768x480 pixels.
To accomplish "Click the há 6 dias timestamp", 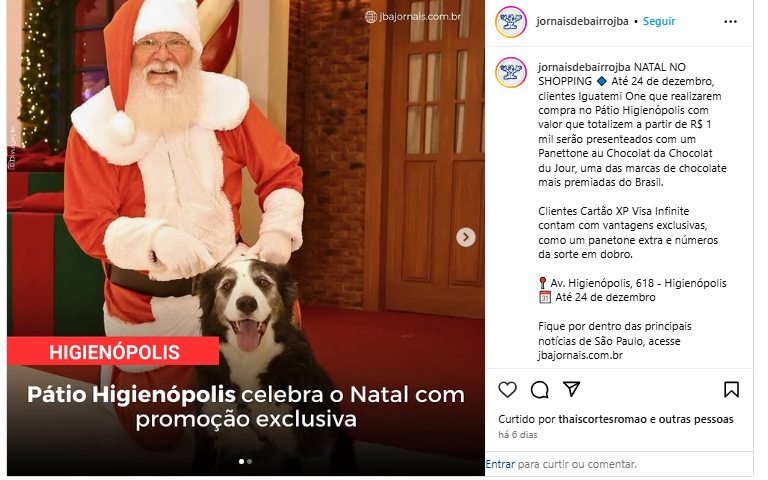I will 518,434.
